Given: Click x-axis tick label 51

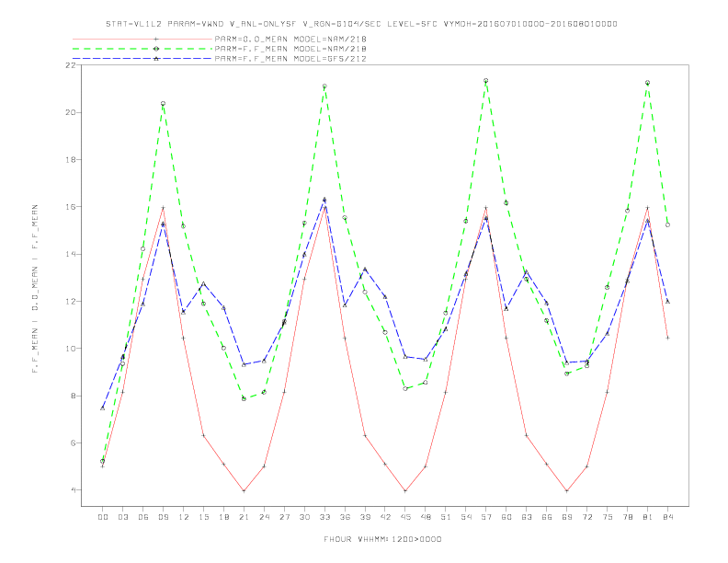Looking at the screenshot, I should coord(446,517).
